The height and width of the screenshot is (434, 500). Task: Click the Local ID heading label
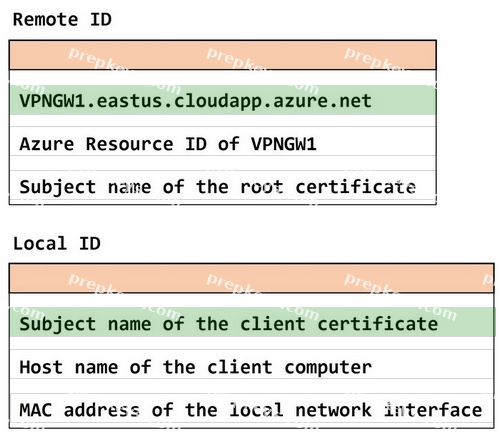(57, 243)
